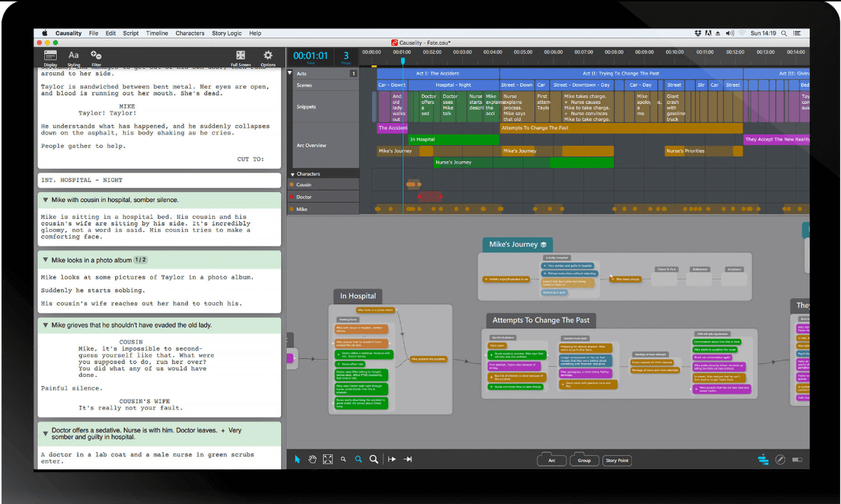Click the 00:05:00 mark on timeline ruler

(x=523, y=52)
